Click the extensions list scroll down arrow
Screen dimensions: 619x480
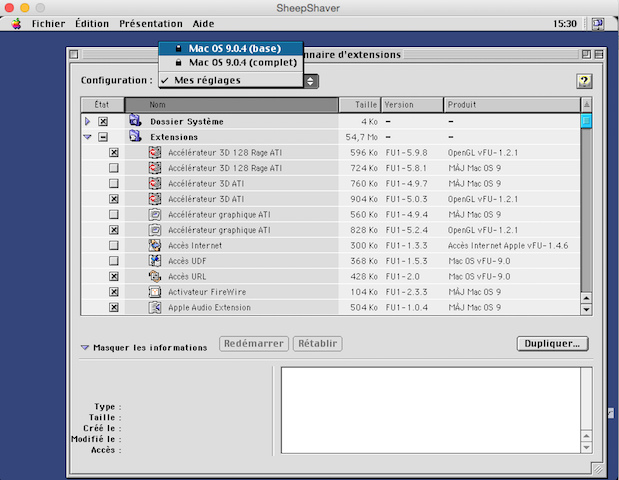click(586, 309)
